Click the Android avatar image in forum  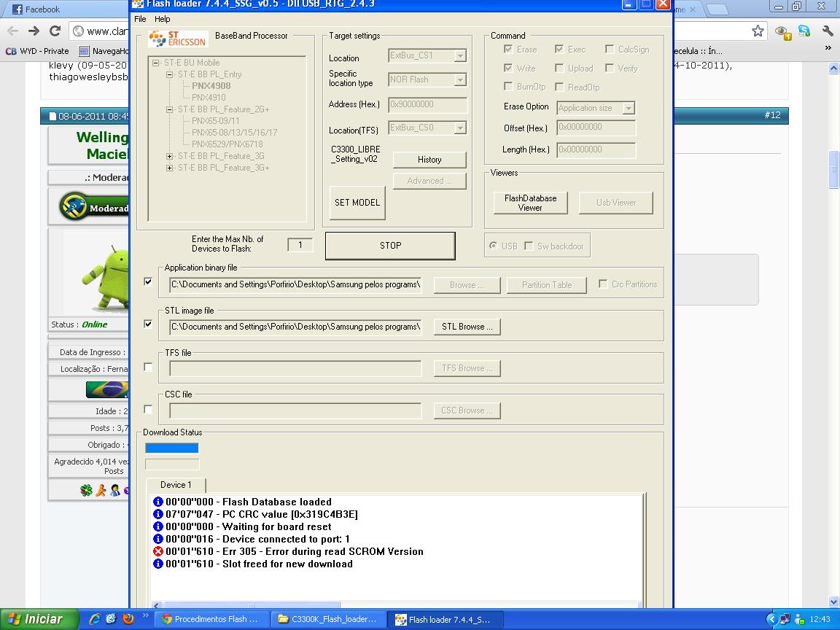pyautogui.click(x=106, y=279)
